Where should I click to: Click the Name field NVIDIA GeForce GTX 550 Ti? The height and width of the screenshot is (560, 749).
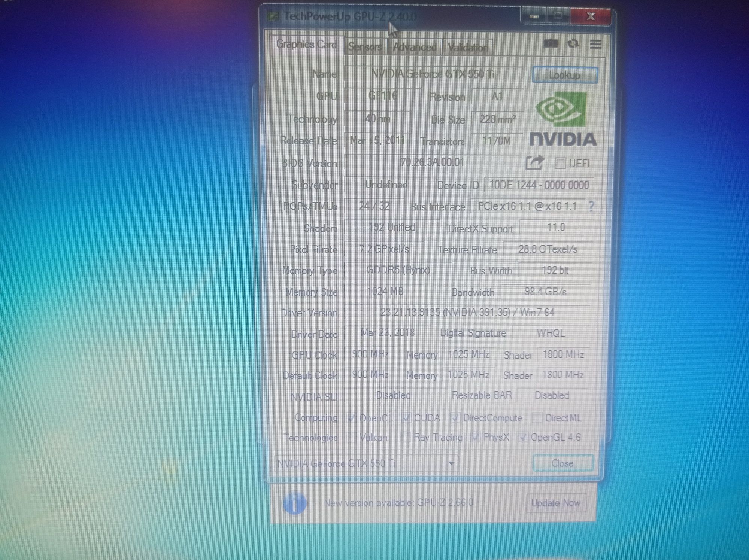coord(433,74)
